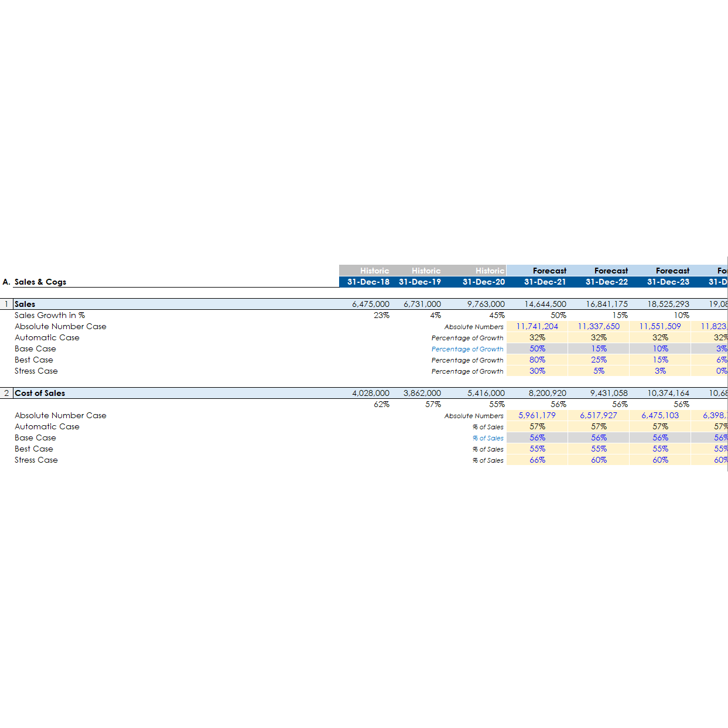The height and width of the screenshot is (728, 728).
Task: Select the Sales Growth in % row label
Action: [50, 315]
